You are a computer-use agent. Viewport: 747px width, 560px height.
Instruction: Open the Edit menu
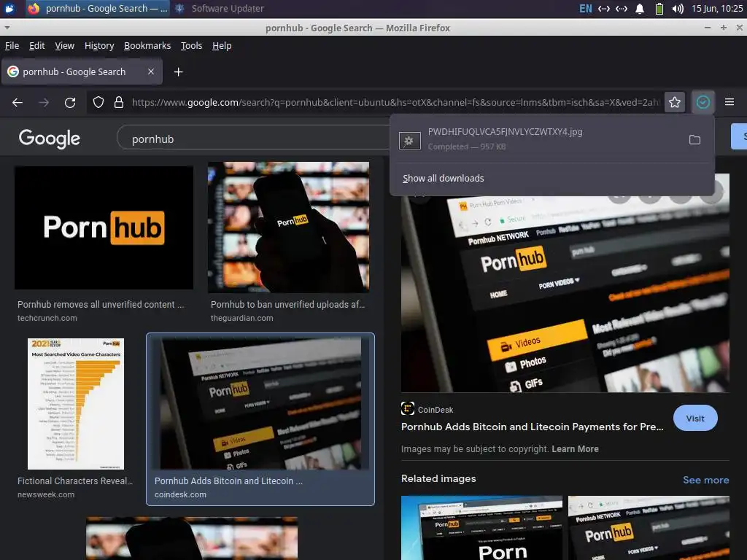tap(36, 46)
